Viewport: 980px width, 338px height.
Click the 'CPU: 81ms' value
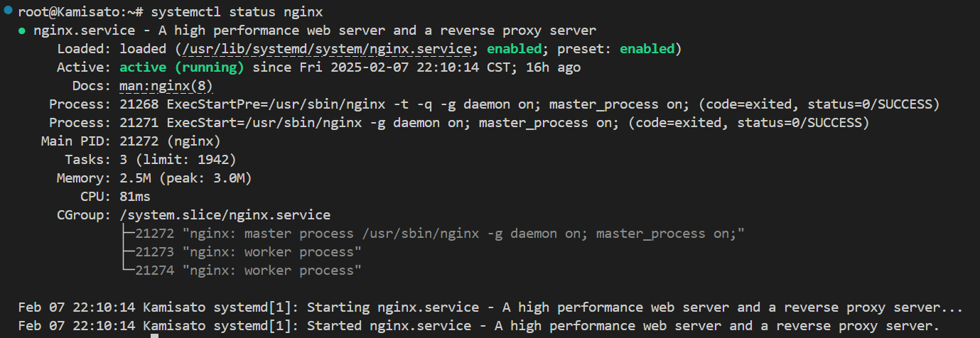[x=135, y=197]
